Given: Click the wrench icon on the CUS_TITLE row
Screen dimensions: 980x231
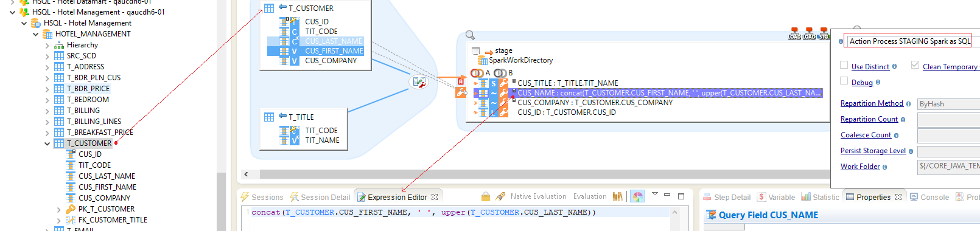Looking at the screenshot, I should pos(503,83).
